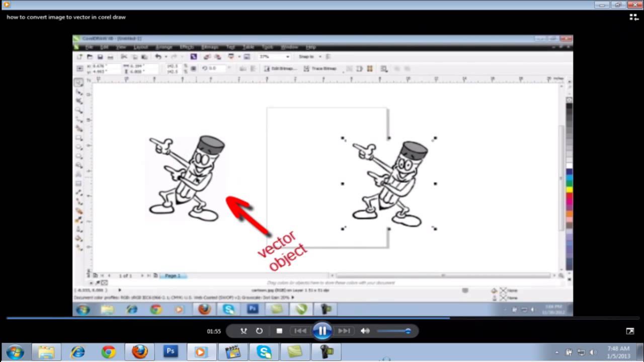Open Movie Maker from the taskbar

(x=232, y=352)
